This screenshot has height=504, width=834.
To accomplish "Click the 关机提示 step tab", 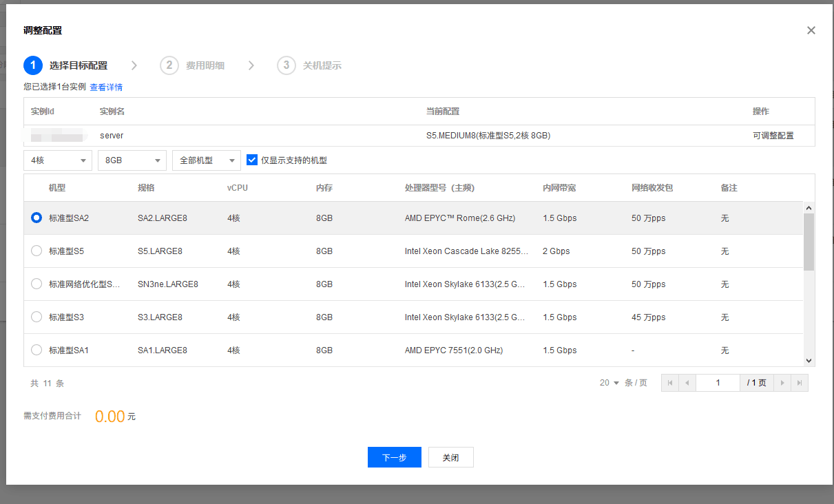I will [322, 65].
